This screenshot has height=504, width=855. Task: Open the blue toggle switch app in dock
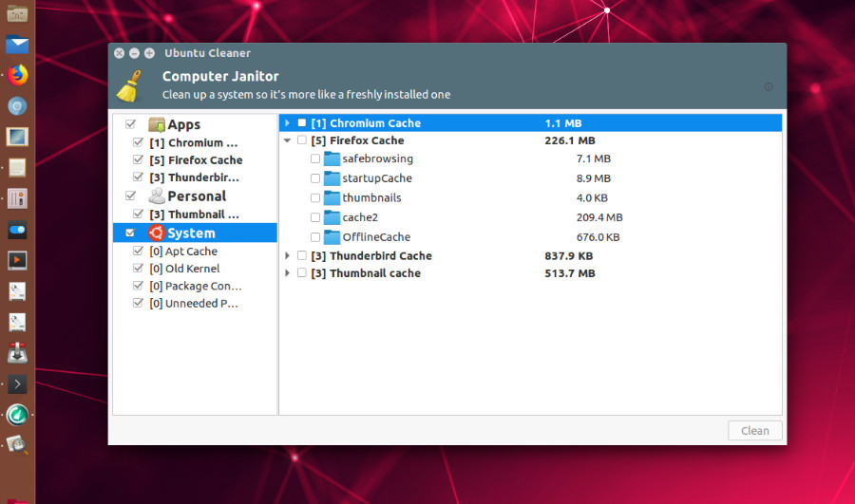(x=17, y=230)
